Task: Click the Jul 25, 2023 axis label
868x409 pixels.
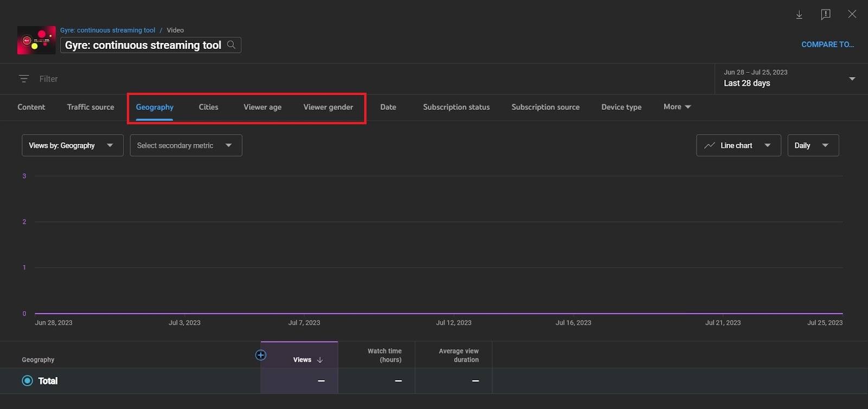Action: click(x=825, y=323)
